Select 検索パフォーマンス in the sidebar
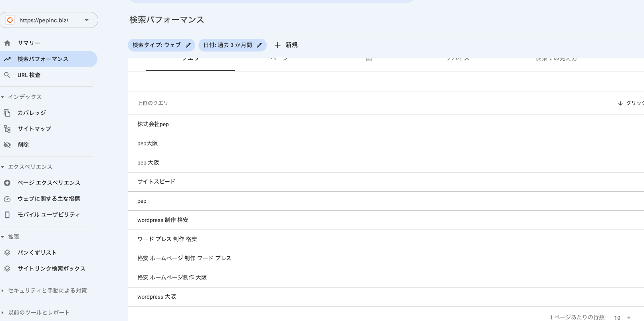644x321 pixels. [48, 59]
